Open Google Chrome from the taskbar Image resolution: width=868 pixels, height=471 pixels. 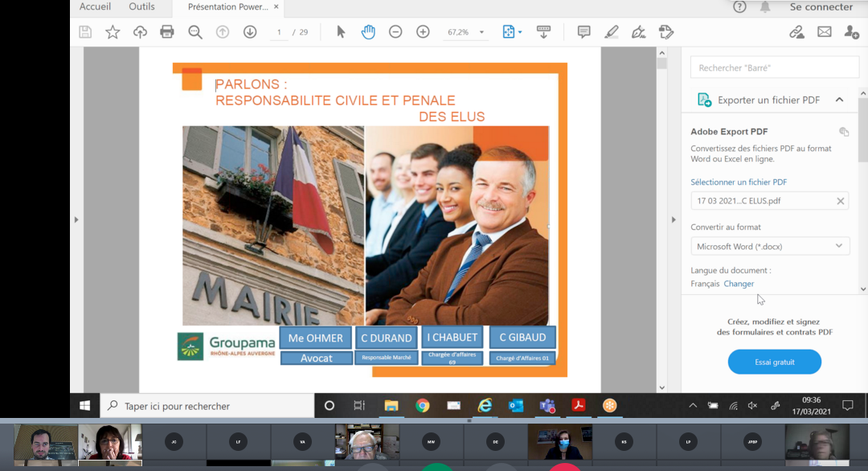coord(423,406)
